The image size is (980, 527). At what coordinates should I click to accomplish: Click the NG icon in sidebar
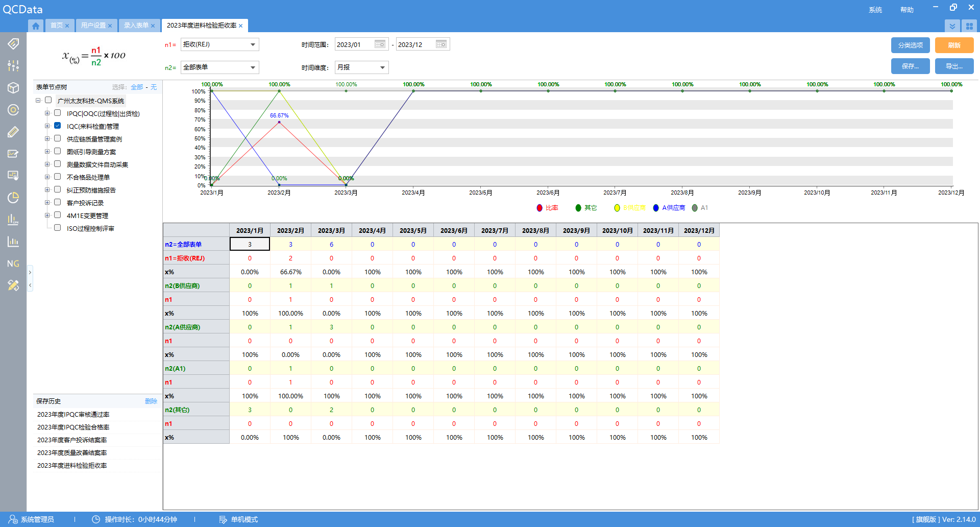[13, 263]
